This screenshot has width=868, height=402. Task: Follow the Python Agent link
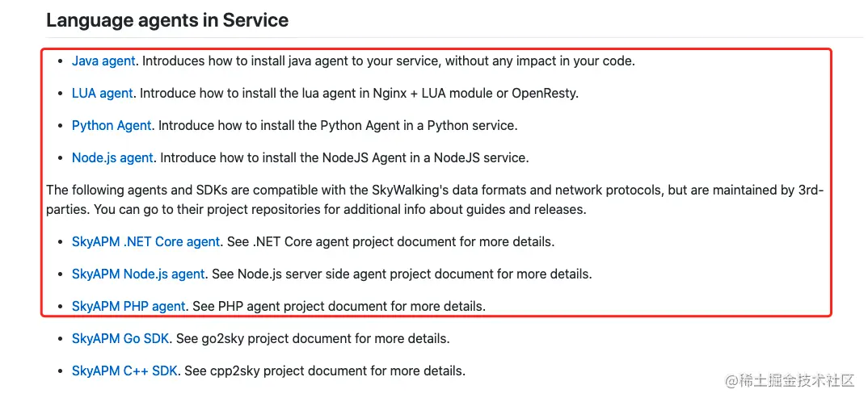pos(112,125)
